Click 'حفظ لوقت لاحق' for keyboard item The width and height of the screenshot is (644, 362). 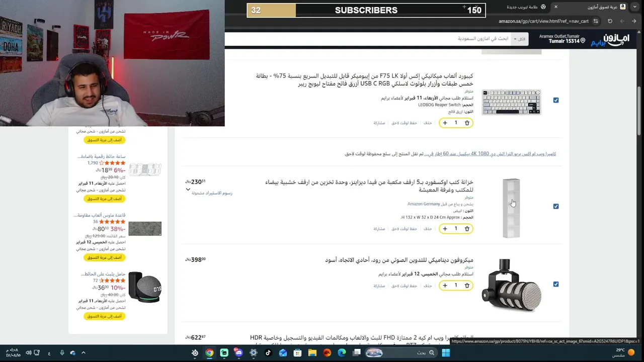pyautogui.click(x=405, y=123)
